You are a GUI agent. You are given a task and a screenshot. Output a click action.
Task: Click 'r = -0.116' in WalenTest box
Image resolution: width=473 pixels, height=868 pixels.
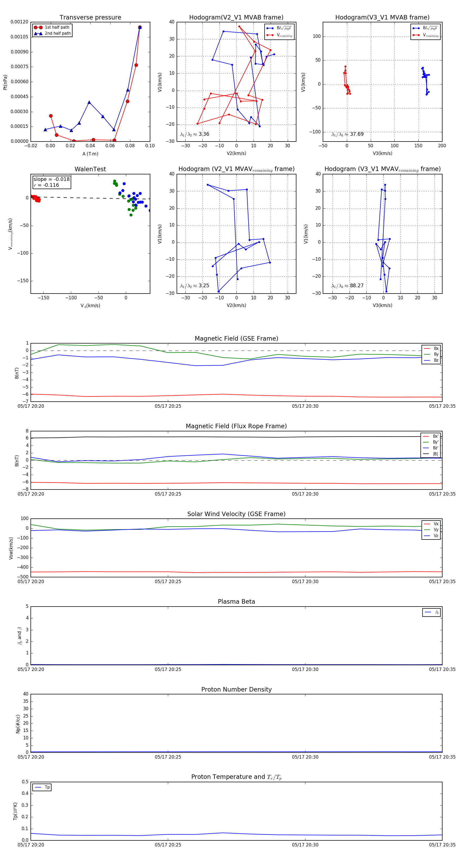tap(47, 185)
